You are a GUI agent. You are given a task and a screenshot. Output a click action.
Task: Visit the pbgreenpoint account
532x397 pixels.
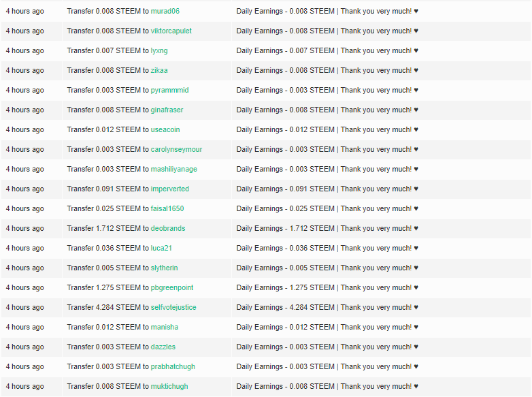[x=172, y=287]
